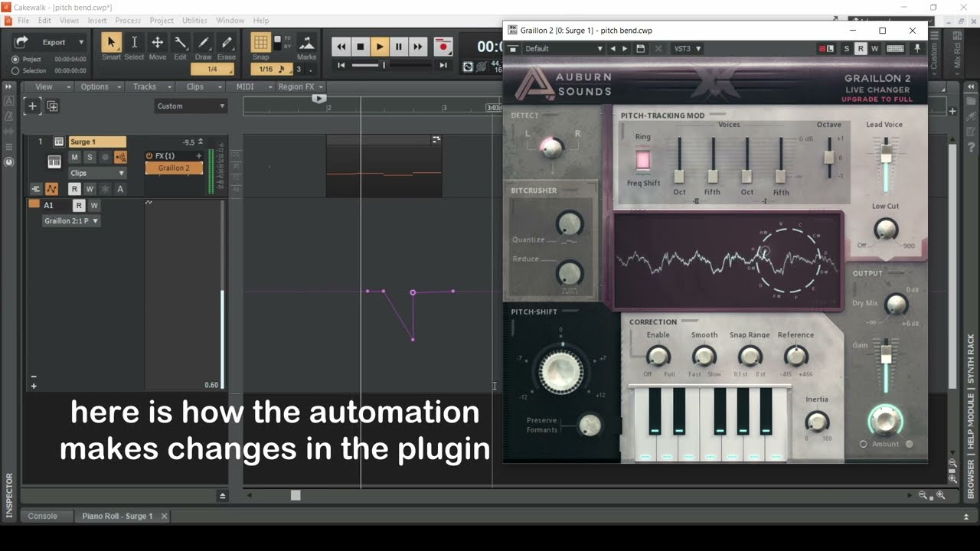Go to project end in transport
Image resolution: width=980 pixels, height=551 pixels.
(443, 66)
